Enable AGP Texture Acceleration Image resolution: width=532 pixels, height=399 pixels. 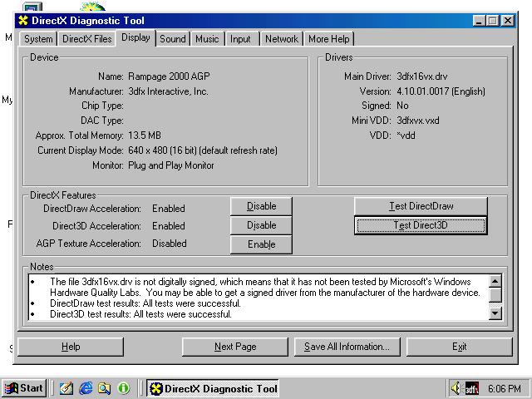(x=261, y=244)
